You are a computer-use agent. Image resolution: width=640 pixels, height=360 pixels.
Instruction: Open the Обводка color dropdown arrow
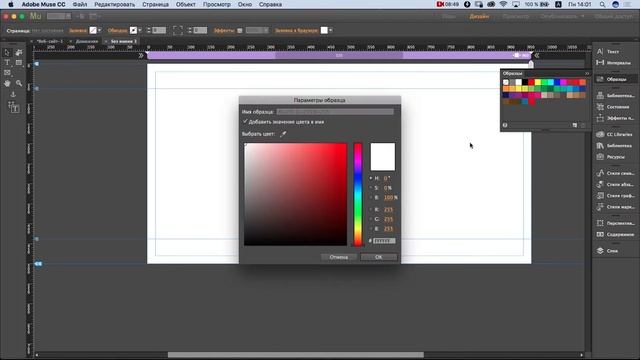click(x=140, y=30)
